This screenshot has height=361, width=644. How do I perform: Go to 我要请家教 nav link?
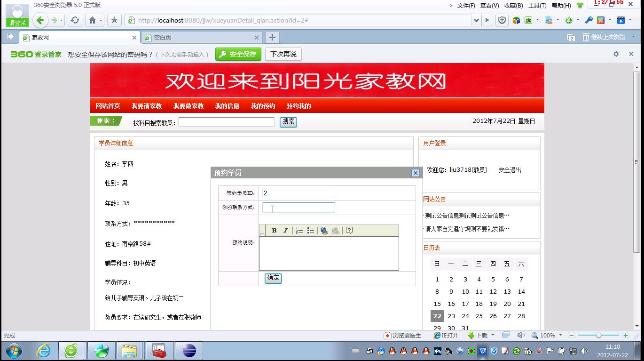pos(147,106)
